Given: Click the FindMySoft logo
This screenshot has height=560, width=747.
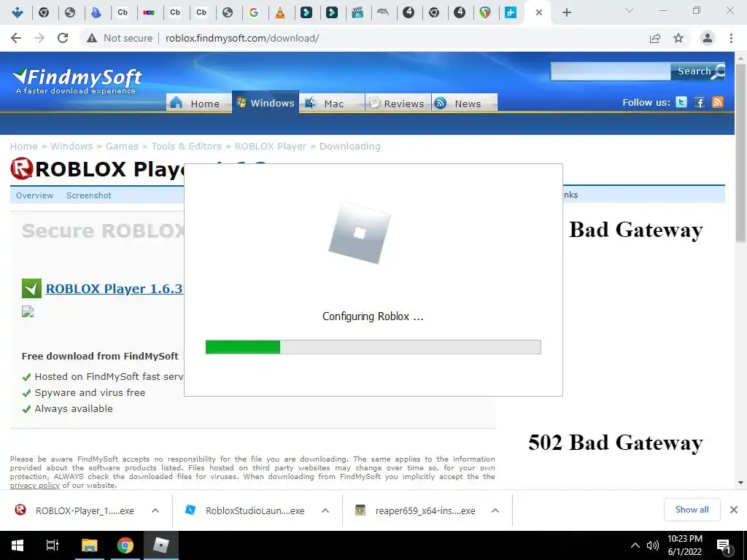Looking at the screenshot, I should pyautogui.click(x=77, y=80).
